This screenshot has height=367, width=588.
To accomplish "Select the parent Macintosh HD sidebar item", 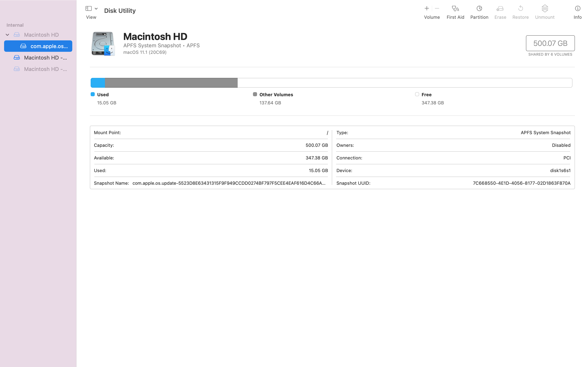I will (41, 35).
